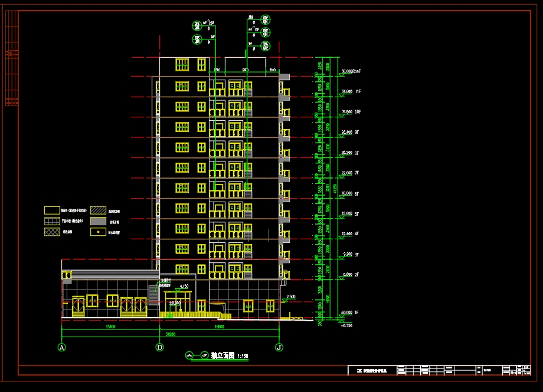The width and height of the screenshot is (543, 392).
Task: Select the 28.400 9F elevation label
Action: click(350, 132)
